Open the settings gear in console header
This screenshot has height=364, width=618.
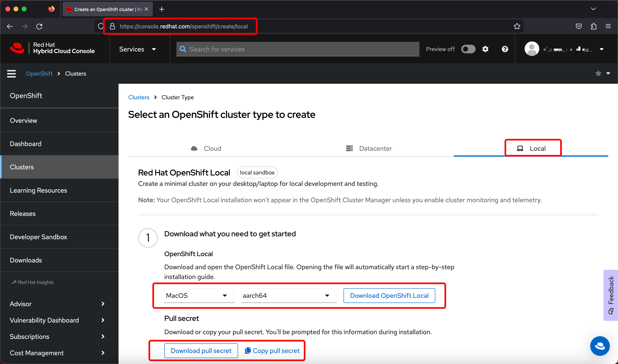[485, 49]
